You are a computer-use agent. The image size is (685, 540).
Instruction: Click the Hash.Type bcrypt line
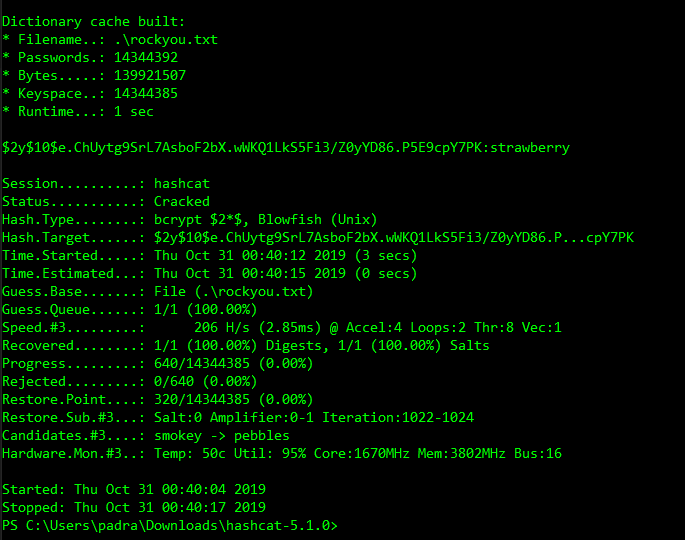pyautogui.click(x=189, y=219)
